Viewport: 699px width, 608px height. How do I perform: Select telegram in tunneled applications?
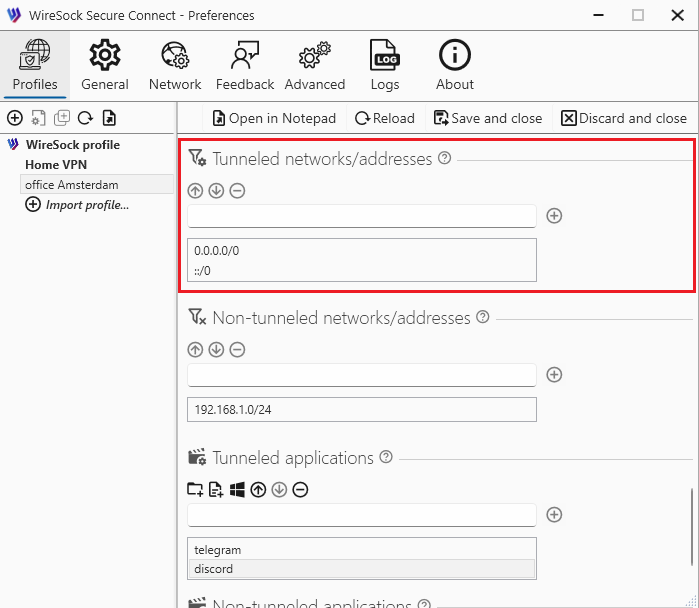pos(362,550)
